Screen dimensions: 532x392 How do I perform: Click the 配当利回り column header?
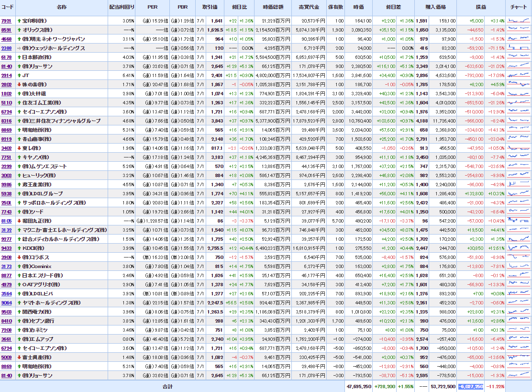(x=122, y=8)
